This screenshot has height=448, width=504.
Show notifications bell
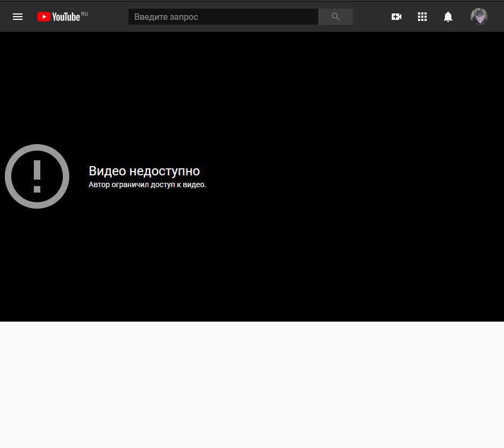448,17
